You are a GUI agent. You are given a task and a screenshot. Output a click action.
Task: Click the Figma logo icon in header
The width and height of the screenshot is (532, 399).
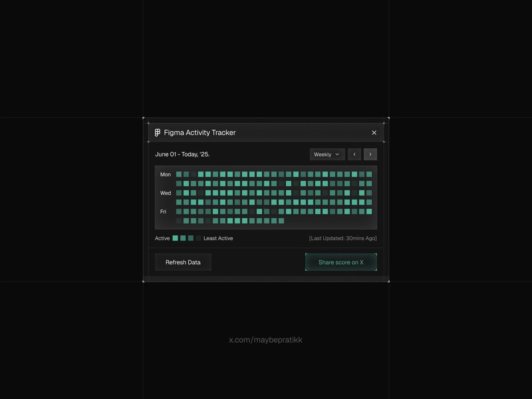coord(157,133)
